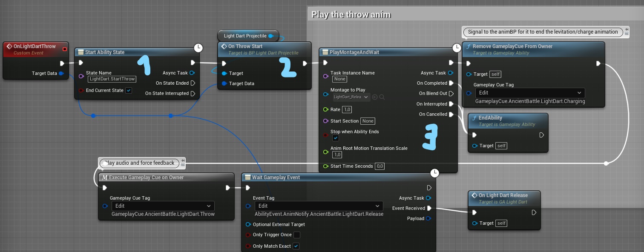
Task: Click the use-selected-asset arrow next to montage picker
Action: point(375,97)
